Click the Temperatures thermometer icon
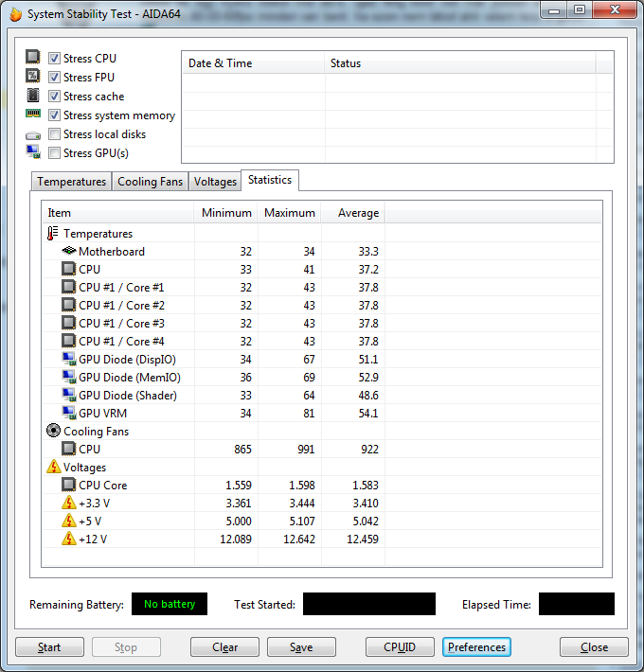The width and height of the screenshot is (644, 672). click(x=53, y=233)
